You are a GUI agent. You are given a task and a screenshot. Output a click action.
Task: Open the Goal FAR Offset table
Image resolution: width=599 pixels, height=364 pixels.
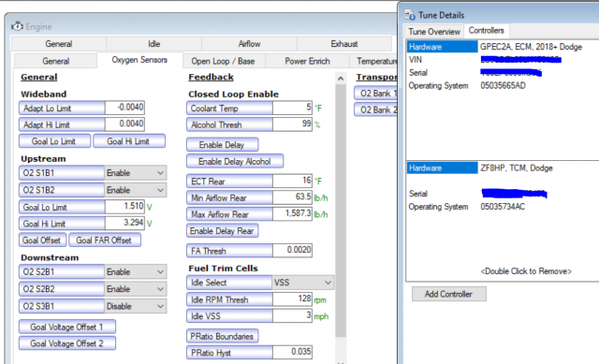(104, 240)
